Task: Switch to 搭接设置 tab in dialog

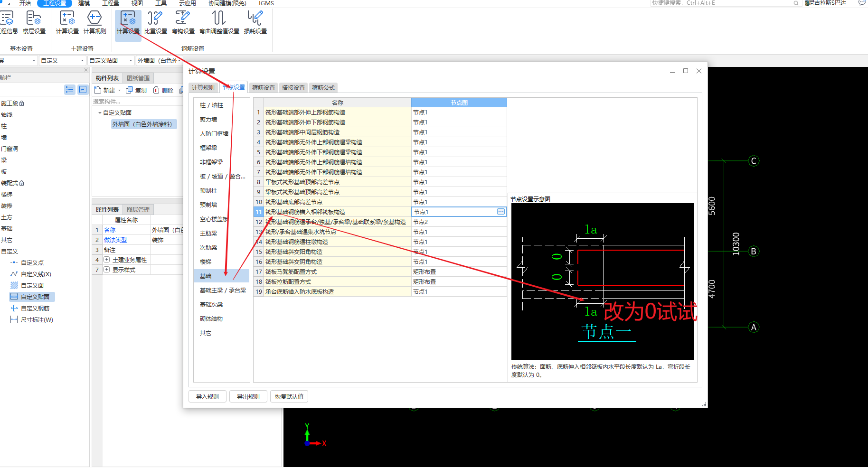Action: click(x=293, y=87)
